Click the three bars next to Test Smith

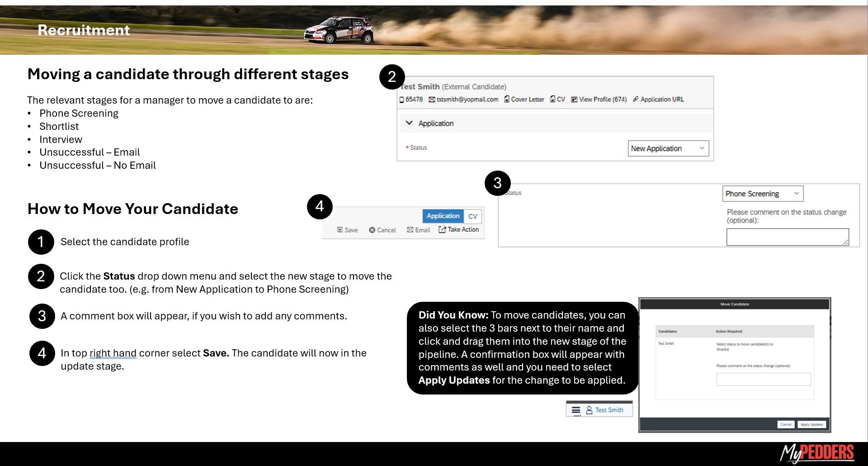point(576,410)
